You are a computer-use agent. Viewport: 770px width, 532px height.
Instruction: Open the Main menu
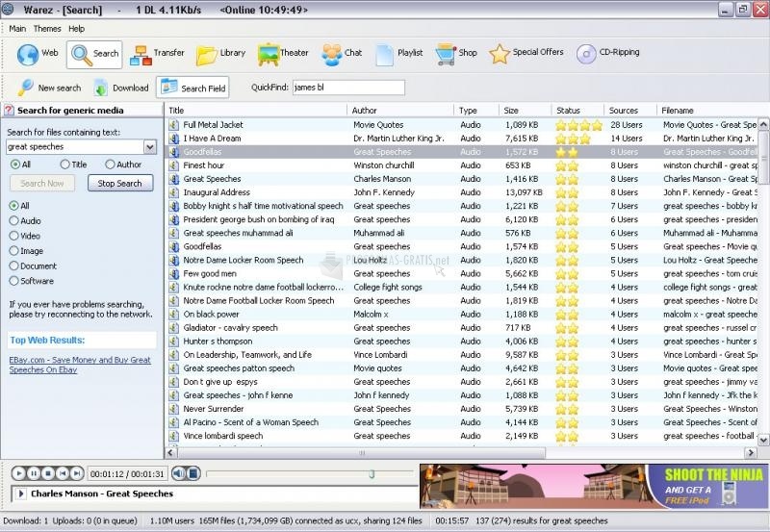17,29
